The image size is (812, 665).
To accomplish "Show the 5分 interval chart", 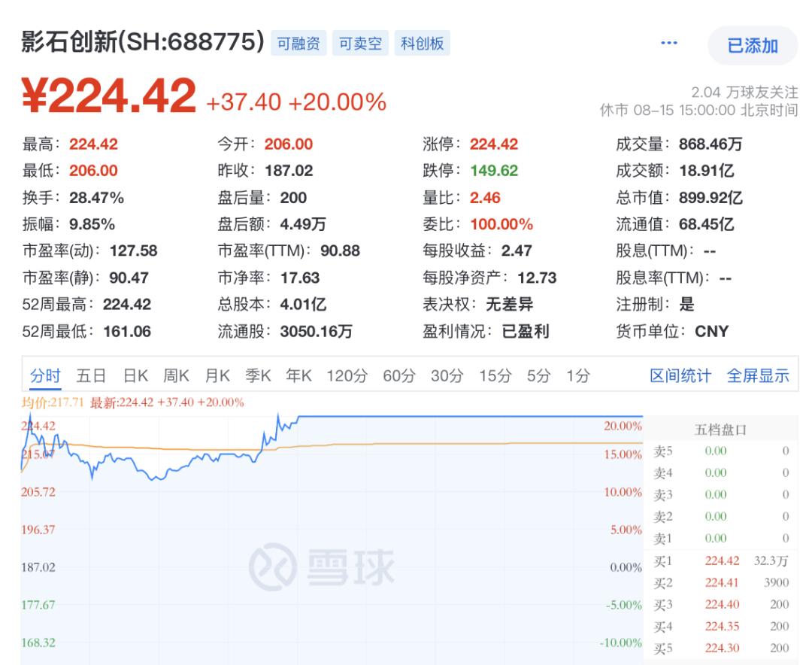I will (538, 375).
